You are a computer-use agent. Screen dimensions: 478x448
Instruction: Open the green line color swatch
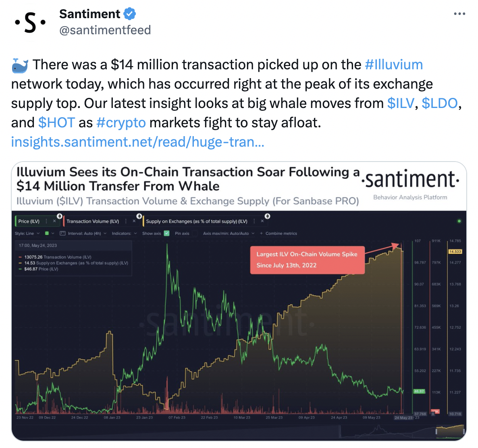point(47,233)
